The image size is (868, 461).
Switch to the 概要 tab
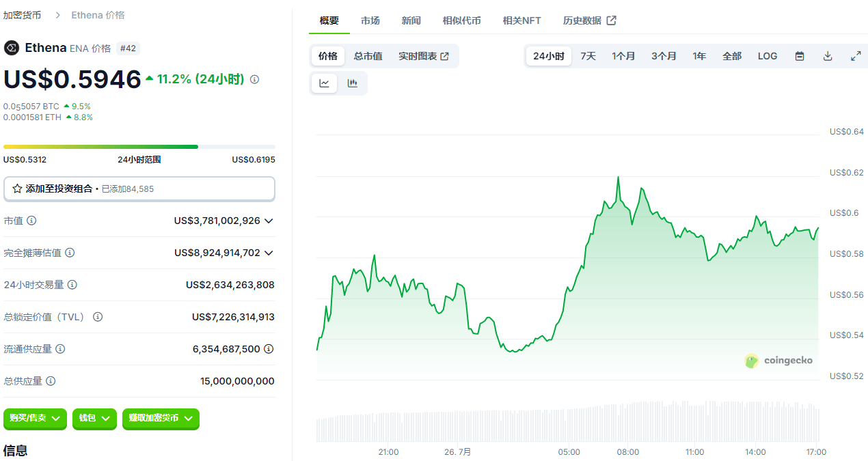pyautogui.click(x=329, y=20)
